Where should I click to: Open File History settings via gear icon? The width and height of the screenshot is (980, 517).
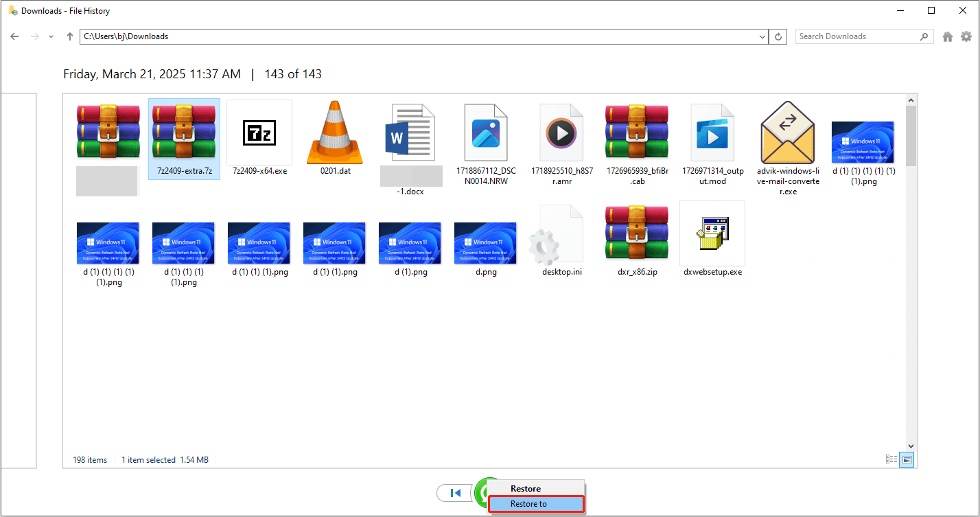pyautogui.click(x=968, y=36)
